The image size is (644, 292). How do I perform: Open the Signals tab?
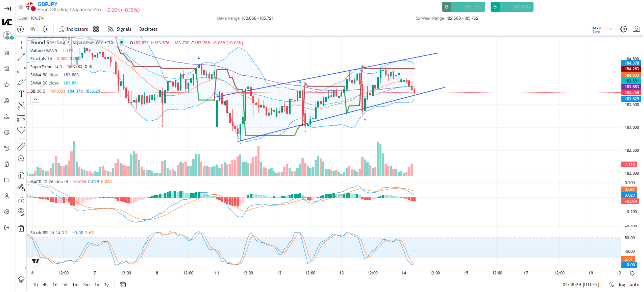click(x=120, y=29)
